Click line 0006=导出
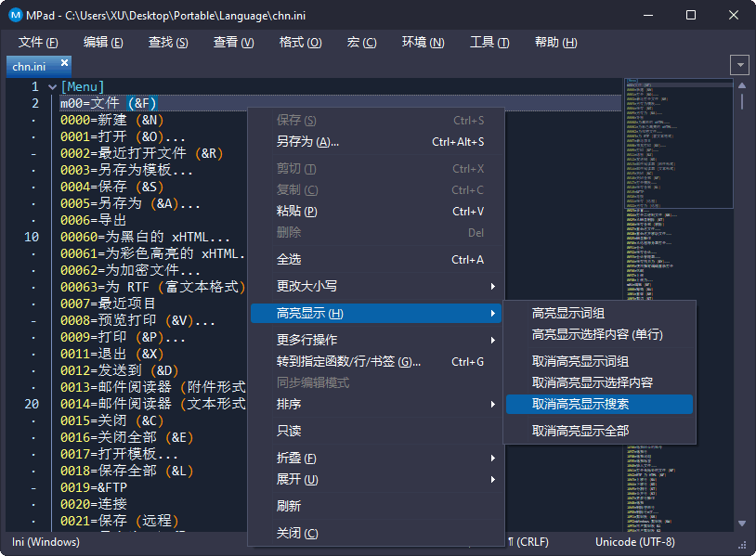The width and height of the screenshot is (756, 556). (94, 220)
